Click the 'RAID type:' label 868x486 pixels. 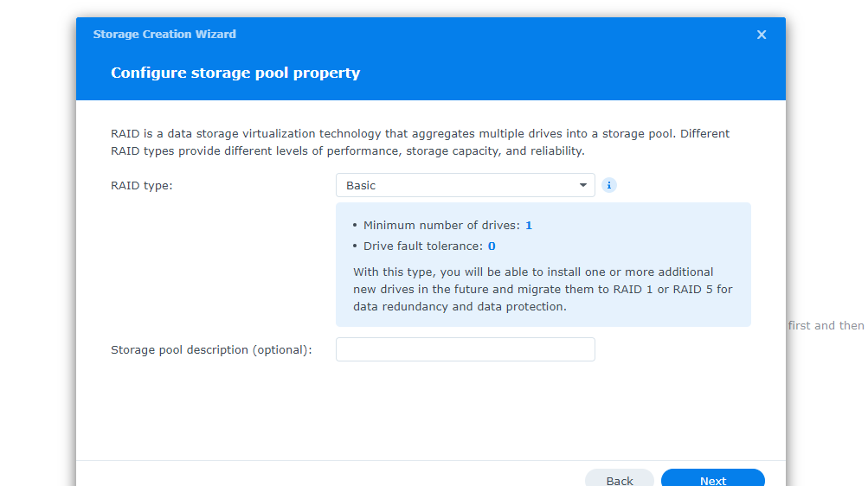point(142,185)
